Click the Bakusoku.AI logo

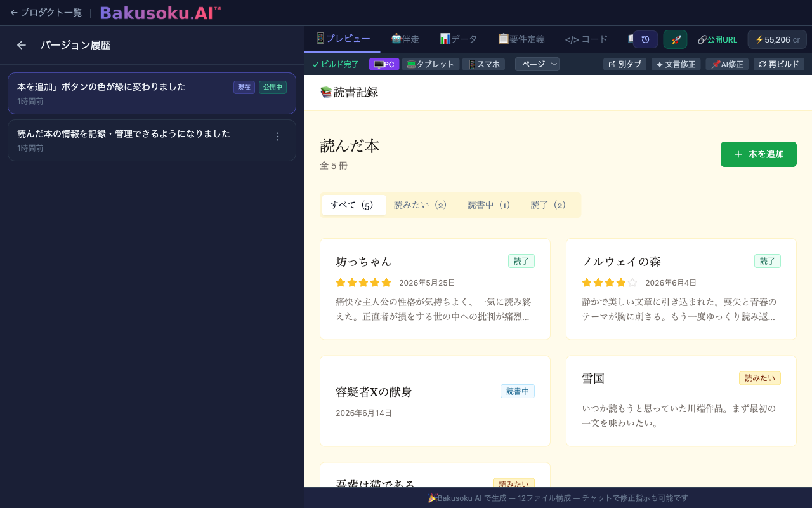click(x=160, y=13)
